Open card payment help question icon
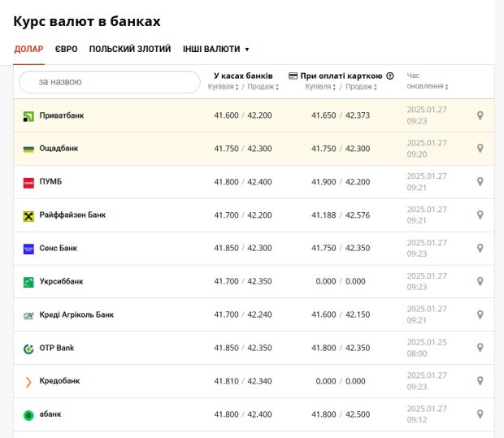The image size is (504, 438). tap(390, 76)
